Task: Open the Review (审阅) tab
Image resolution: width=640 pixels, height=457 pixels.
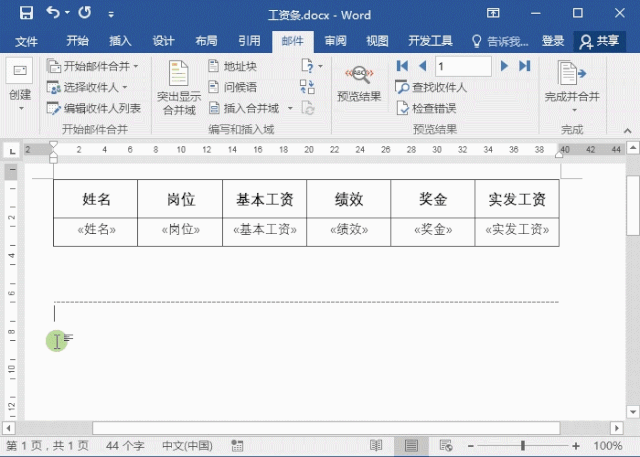Action: click(335, 41)
